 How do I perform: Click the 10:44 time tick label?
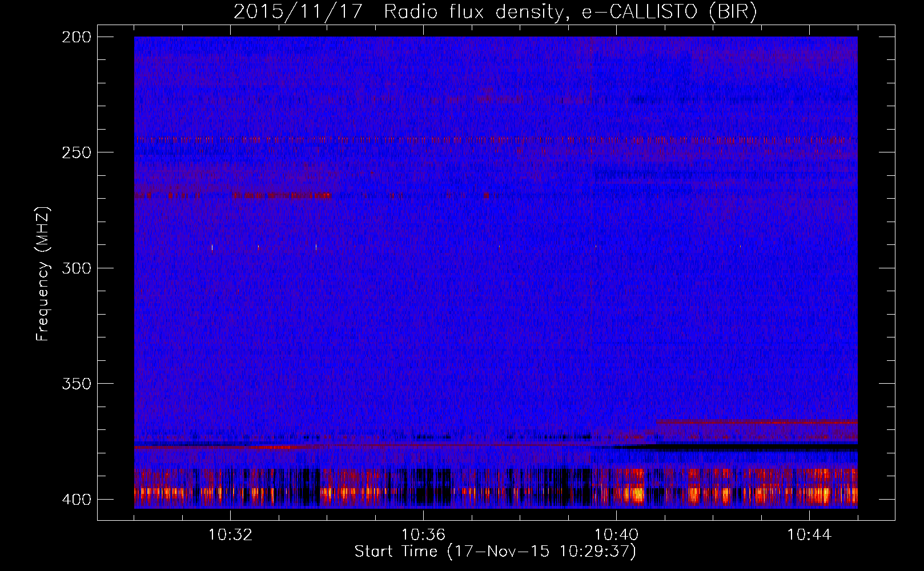[809, 535]
